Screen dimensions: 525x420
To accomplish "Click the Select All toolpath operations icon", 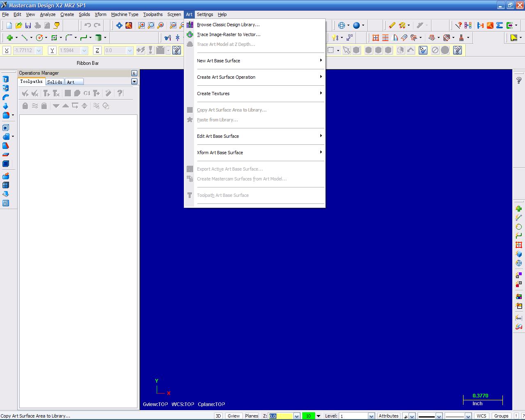I will (x=25, y=94).
